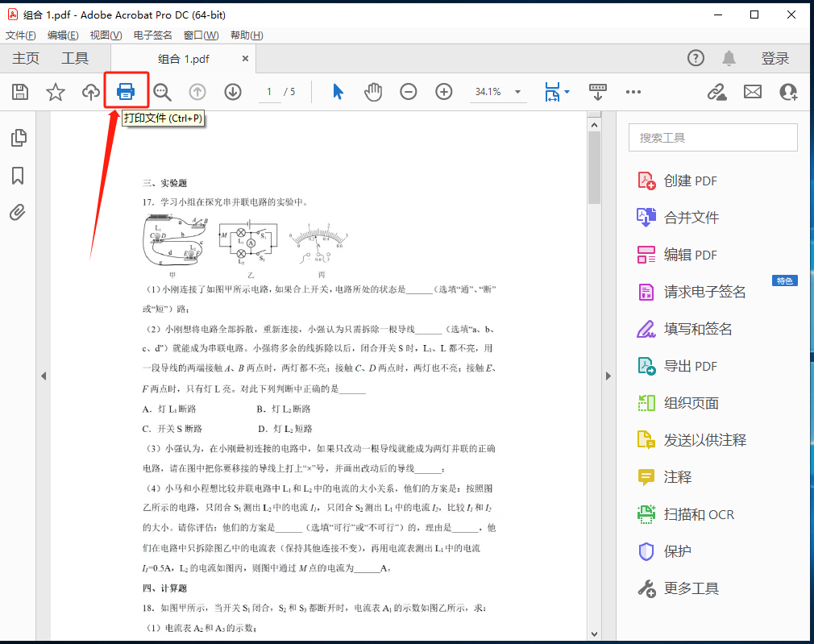Click the print file icon
Viewport: 814px width, 644px height.
(127, 92)
